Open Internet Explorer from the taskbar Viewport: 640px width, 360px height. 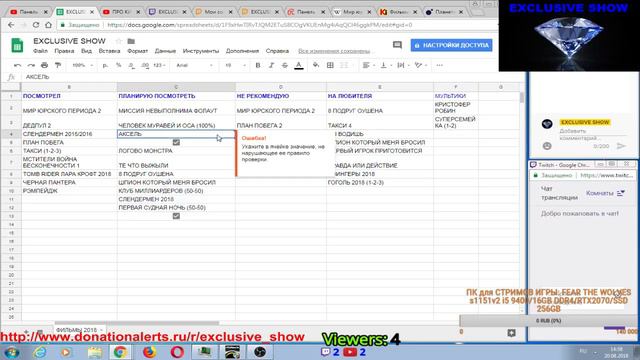pos(40,352)
